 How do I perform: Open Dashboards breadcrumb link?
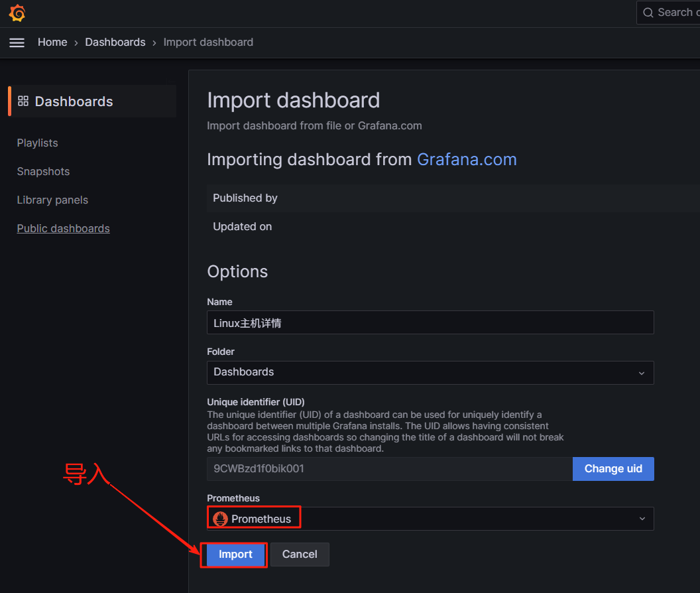(115, 42)
